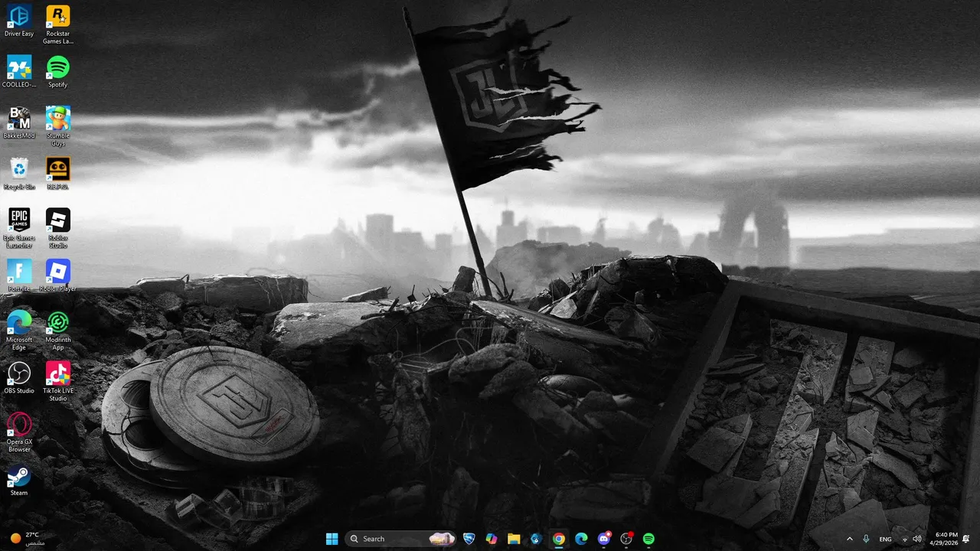This screenshot has width=980, height=551.
Task: Select the Stumble Guys desktop icon
Action: (x=57, y=126)
